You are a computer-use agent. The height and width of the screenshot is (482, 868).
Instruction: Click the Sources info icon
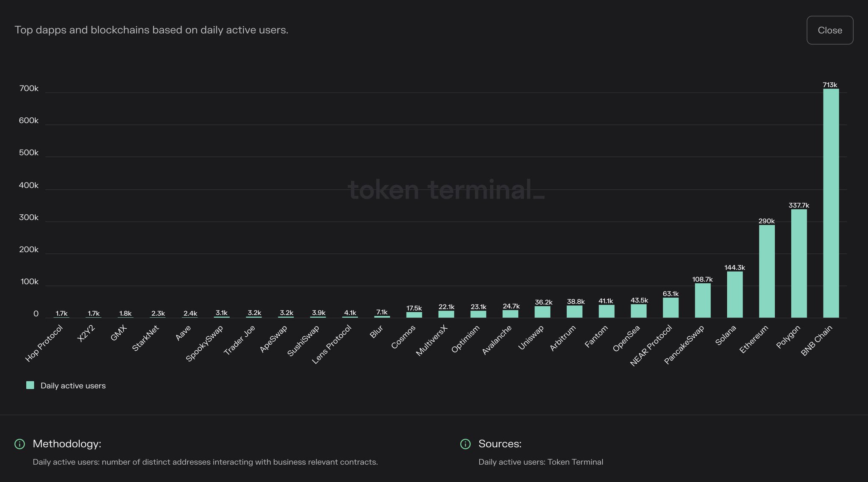tap(465, 444)
